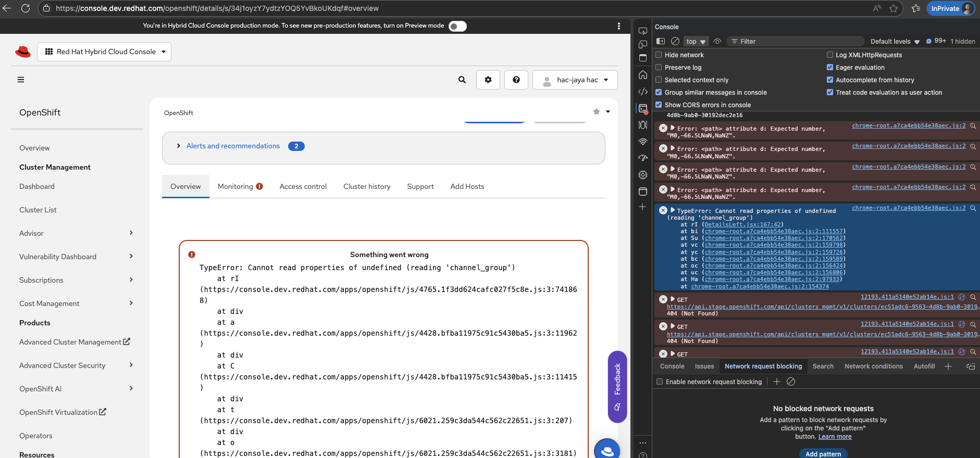Open the Issues tab in DevTools drawer
The image size is (980, 458).
tap(704, 366)
